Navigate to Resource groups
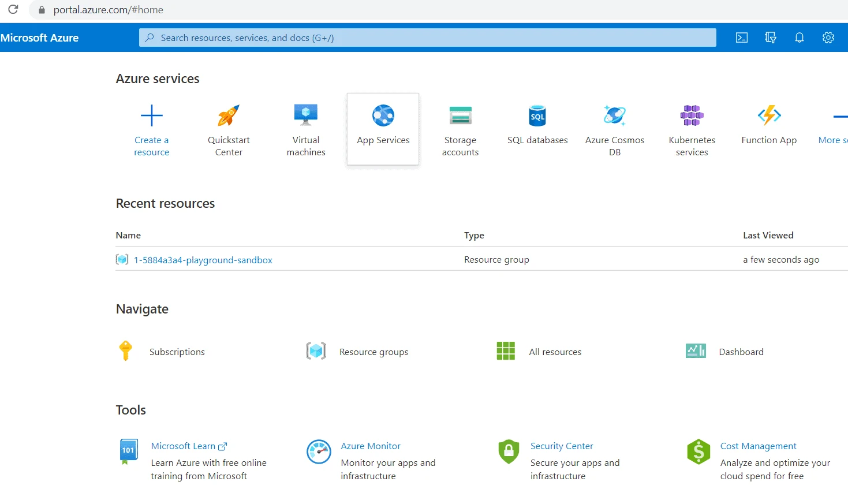 373,351
